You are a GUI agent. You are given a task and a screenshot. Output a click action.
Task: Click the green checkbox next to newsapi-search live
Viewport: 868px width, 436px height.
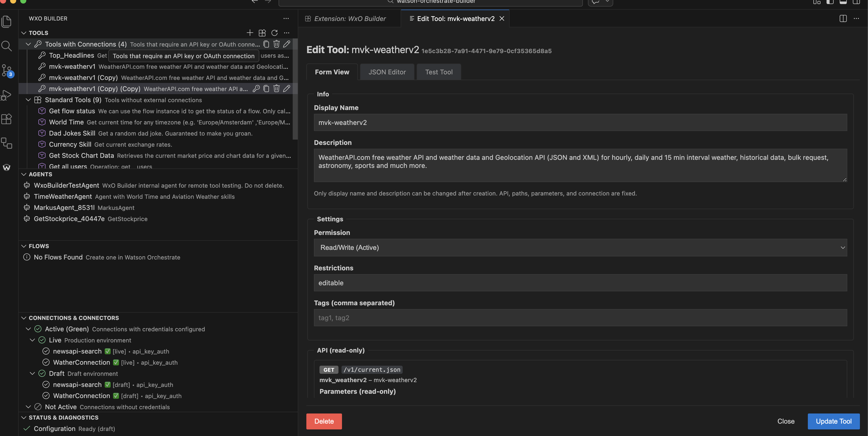[x=107, y=351]
